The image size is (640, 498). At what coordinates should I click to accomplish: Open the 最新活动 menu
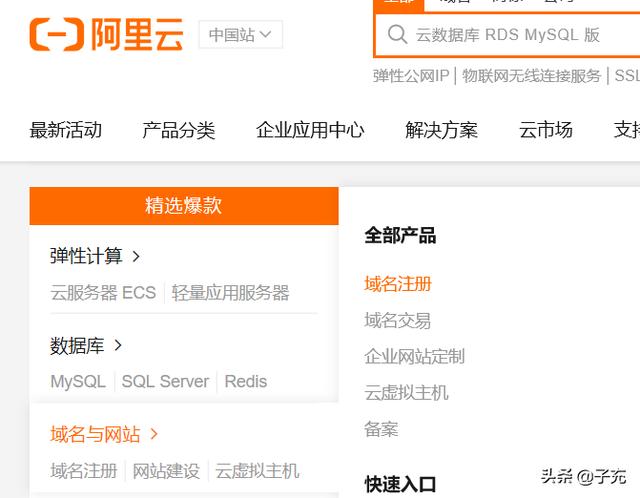[65, 130]
